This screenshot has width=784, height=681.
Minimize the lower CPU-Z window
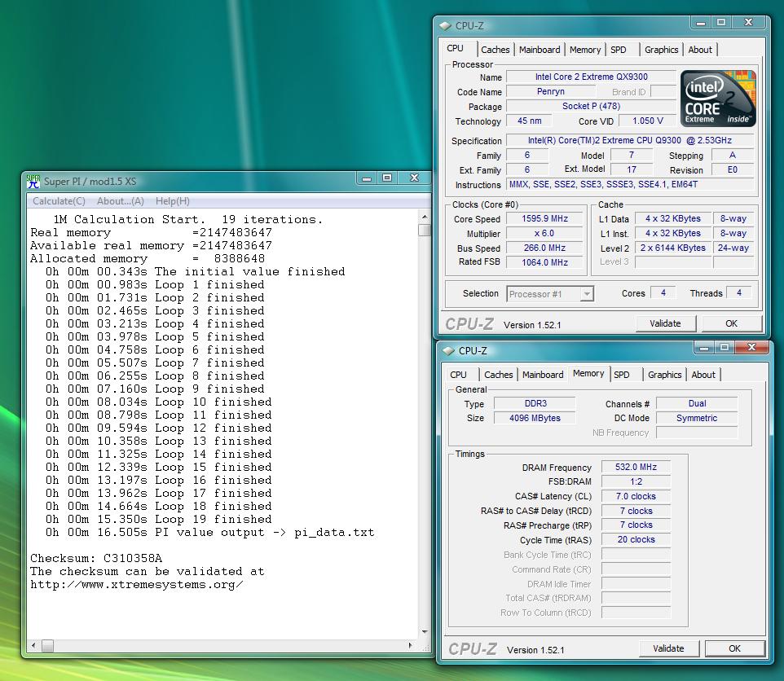[x=704, y=347]
